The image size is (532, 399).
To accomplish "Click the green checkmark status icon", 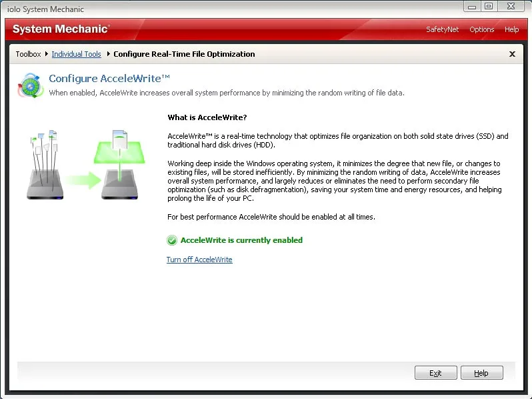I will click(x=172, y=240).
